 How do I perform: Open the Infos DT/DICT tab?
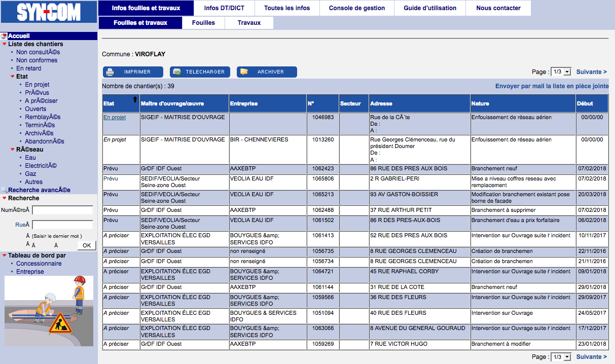click(x=225, y=8)
